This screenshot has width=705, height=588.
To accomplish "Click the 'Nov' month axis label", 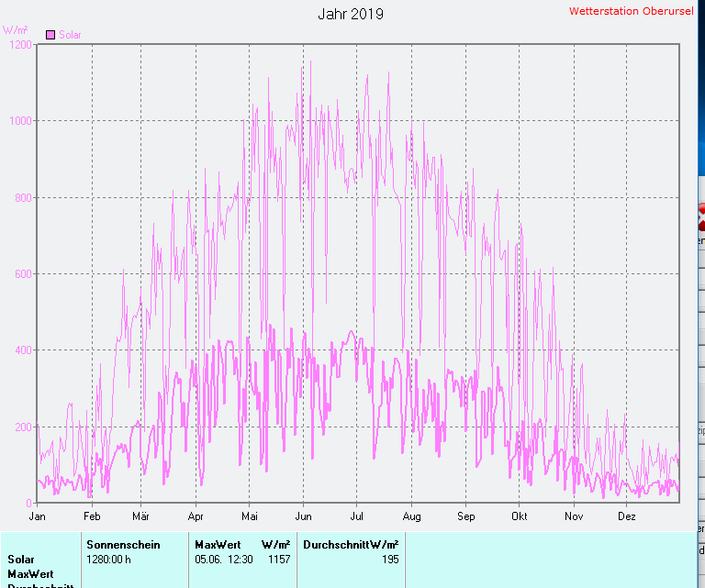I will coord(574,516).
